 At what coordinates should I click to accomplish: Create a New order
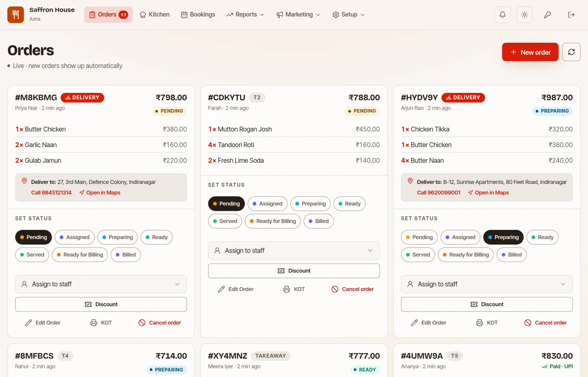click(530, 52)
